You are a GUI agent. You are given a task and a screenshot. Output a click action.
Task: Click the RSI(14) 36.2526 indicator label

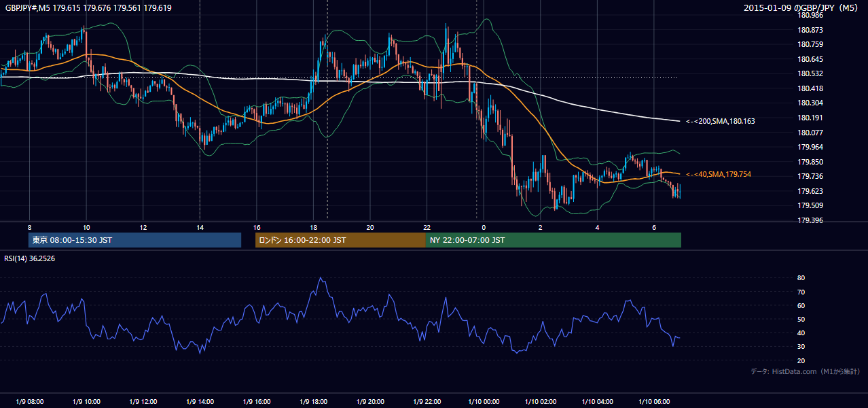30,258
